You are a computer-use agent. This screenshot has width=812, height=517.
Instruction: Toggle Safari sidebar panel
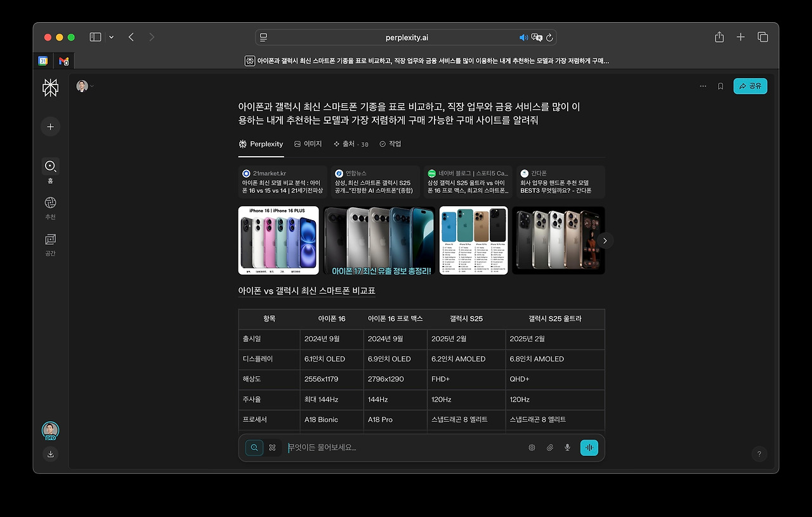pyautogui.click(x=95, y=37)
